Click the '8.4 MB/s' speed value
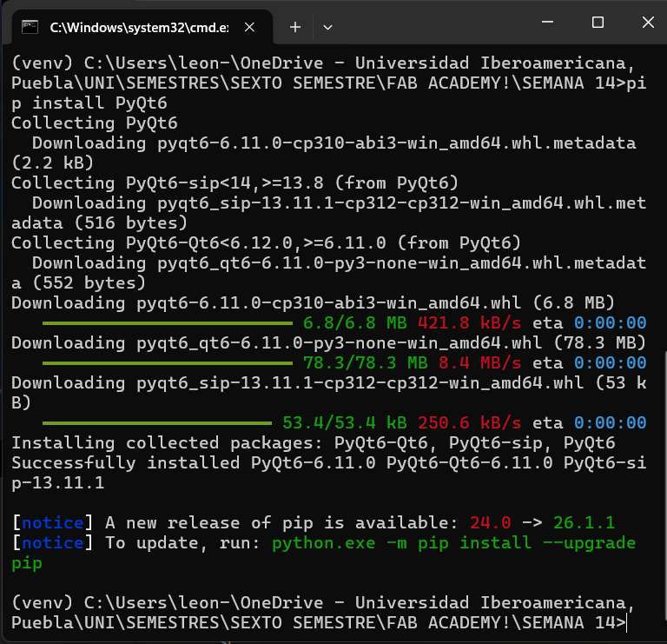 [x=479, y=363]
